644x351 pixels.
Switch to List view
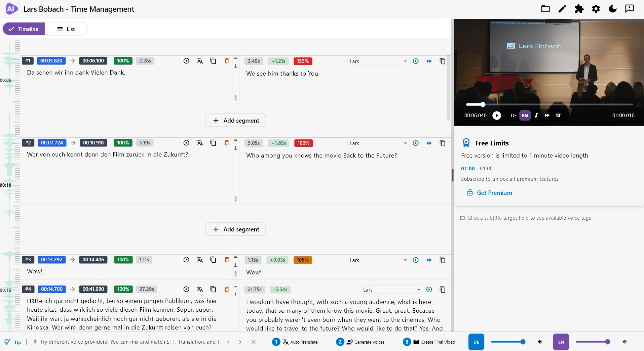coord(66,29)
